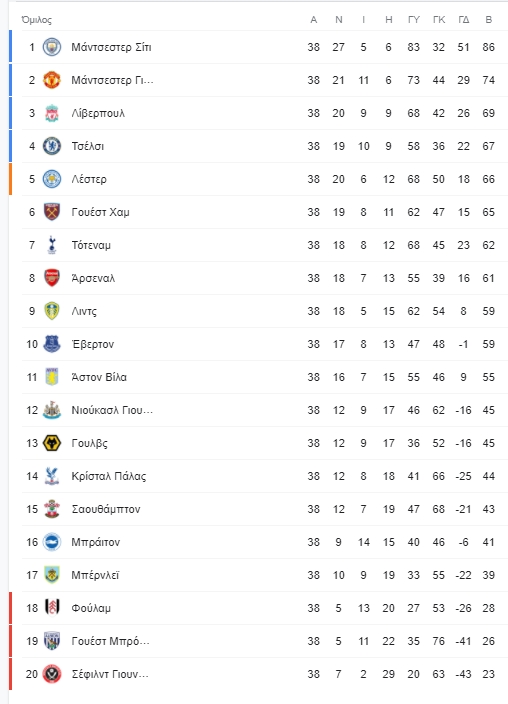Click the Liverpool club crest
The image size is (508, 704).
click(x=52, y=113)
